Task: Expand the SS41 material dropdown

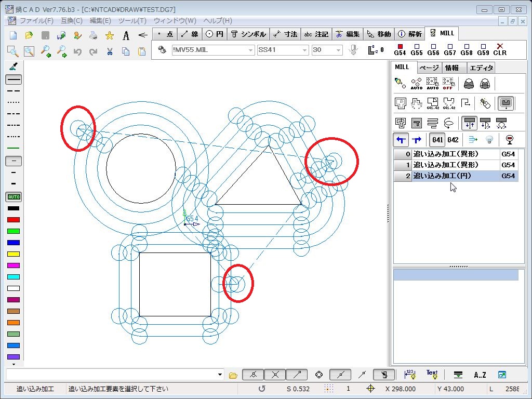Action: pyautogui.click(x=305, y=50)
